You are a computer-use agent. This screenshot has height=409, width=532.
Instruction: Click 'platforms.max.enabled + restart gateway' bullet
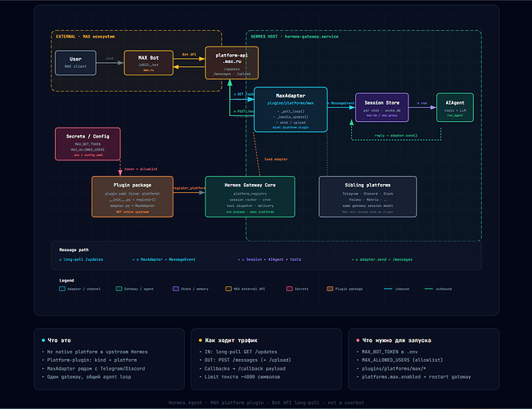[417, 377]
